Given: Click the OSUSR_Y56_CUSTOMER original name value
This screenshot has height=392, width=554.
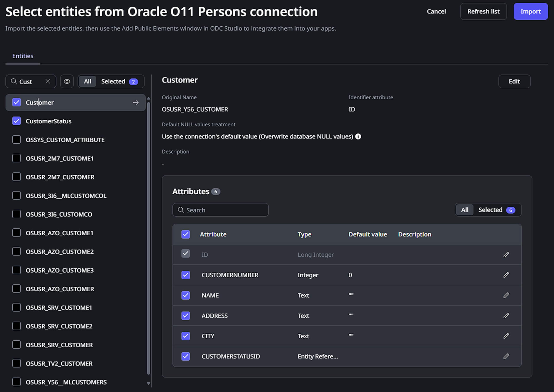Looking at the screenshot, I should (x=195, y=109).
